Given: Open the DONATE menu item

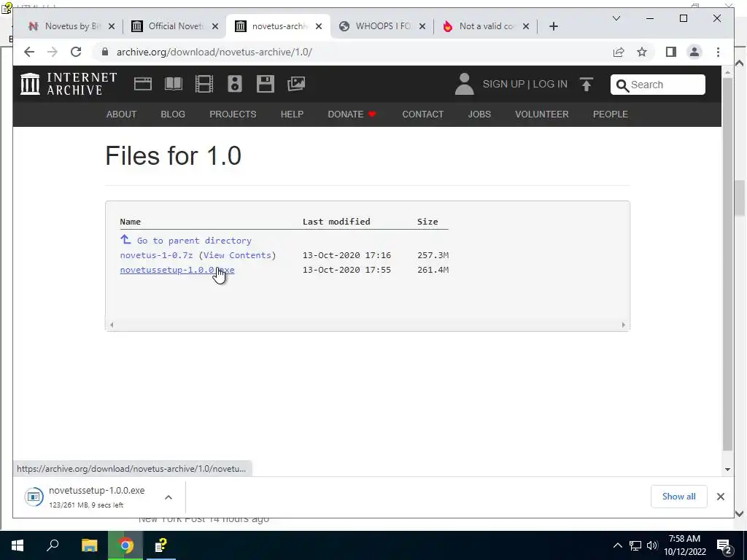Looking at the screenshot, I should tap(352, 114).
